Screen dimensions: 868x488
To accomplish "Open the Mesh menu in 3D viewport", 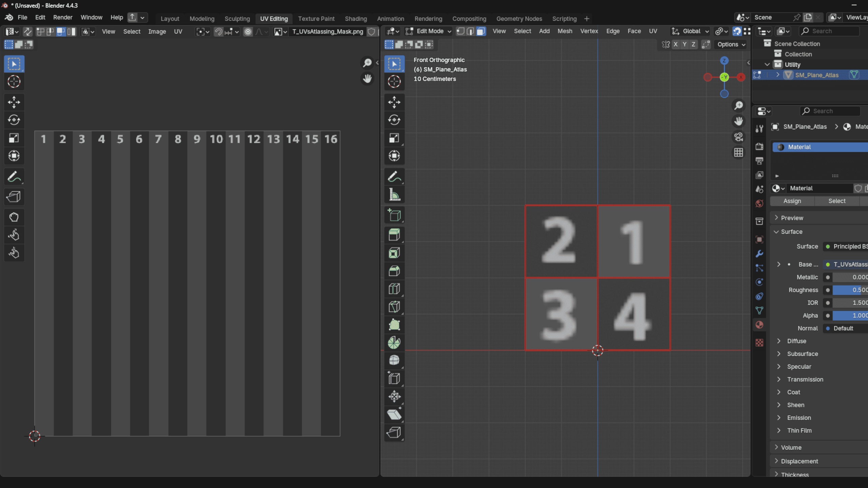I will tap(565, 31).
